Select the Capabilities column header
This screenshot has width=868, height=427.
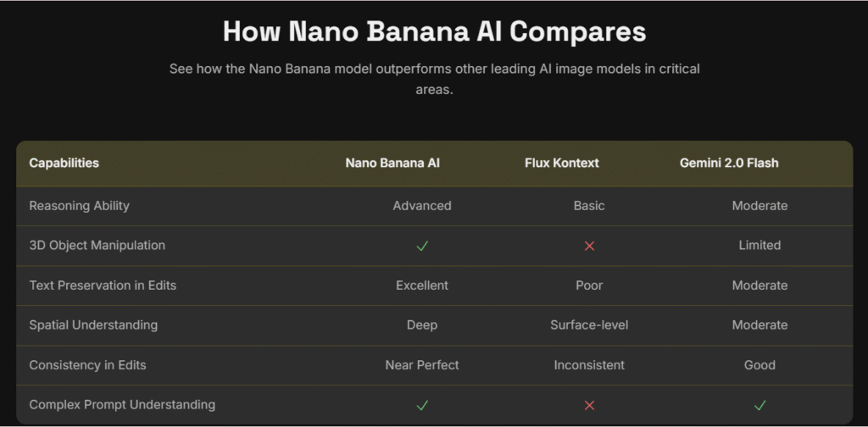(x=64, y=164)
